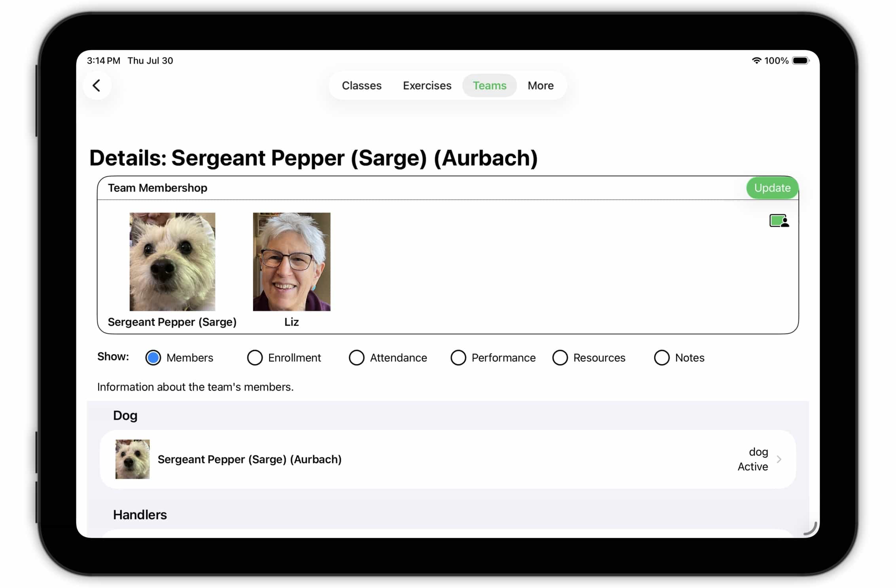This screenshot has width=896, height=588.
Task: Click the 'Handlers' section heading
Action: pos(140,514)
